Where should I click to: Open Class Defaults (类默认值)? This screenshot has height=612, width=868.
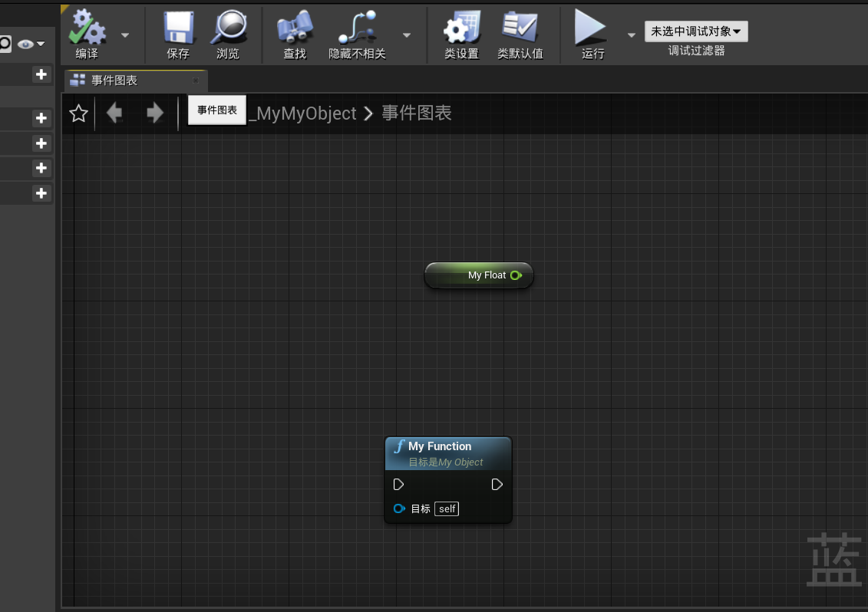click(x=521, y=35)
